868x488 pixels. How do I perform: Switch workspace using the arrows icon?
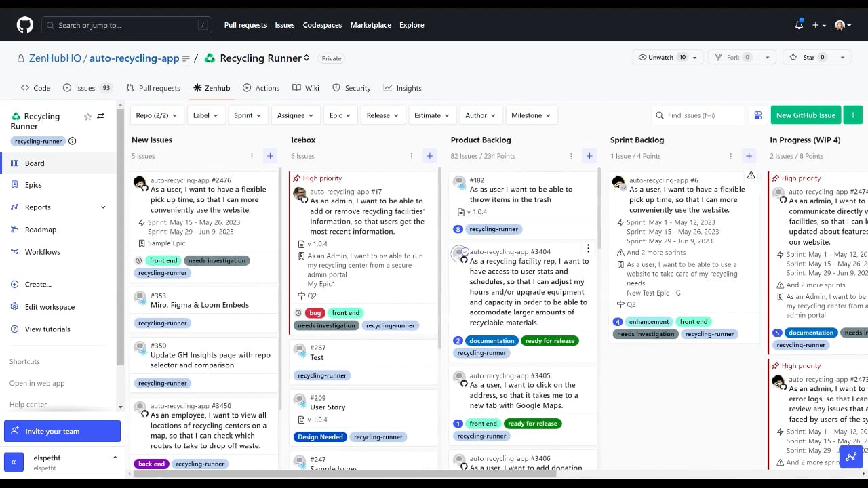coord(100,117)
